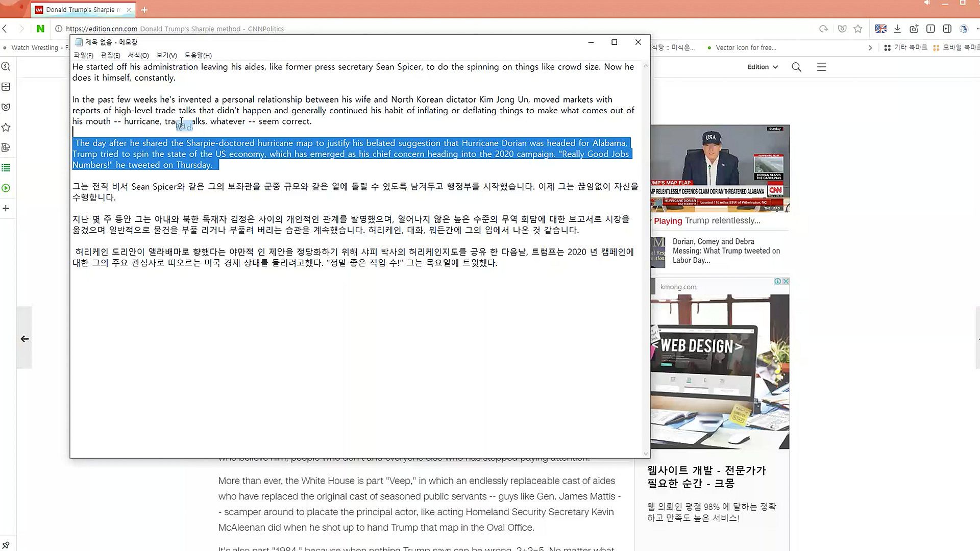The height and width of the screenshot is (551, 980).
Task: Add sidebar item with plus icon
Action: point(6,208)
